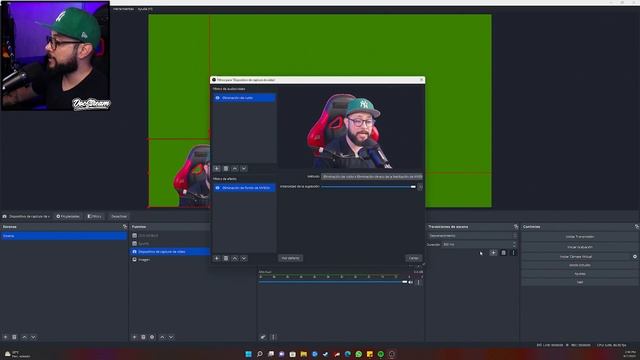Viewport: 640px width, 360px height.
Task: Open Ajustes from Controles panel
Action: 580,274
